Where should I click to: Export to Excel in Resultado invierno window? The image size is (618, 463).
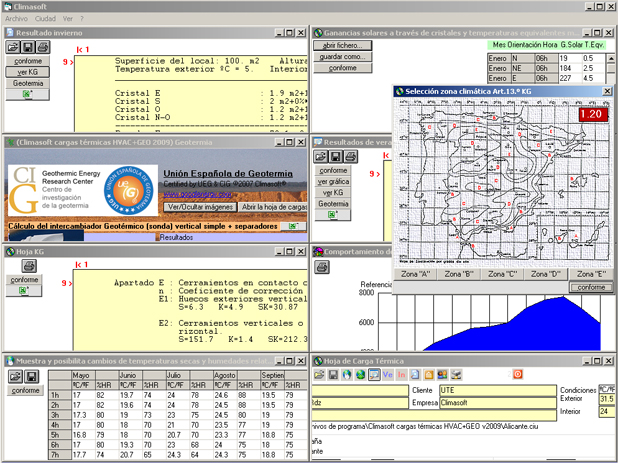point(27,94)
